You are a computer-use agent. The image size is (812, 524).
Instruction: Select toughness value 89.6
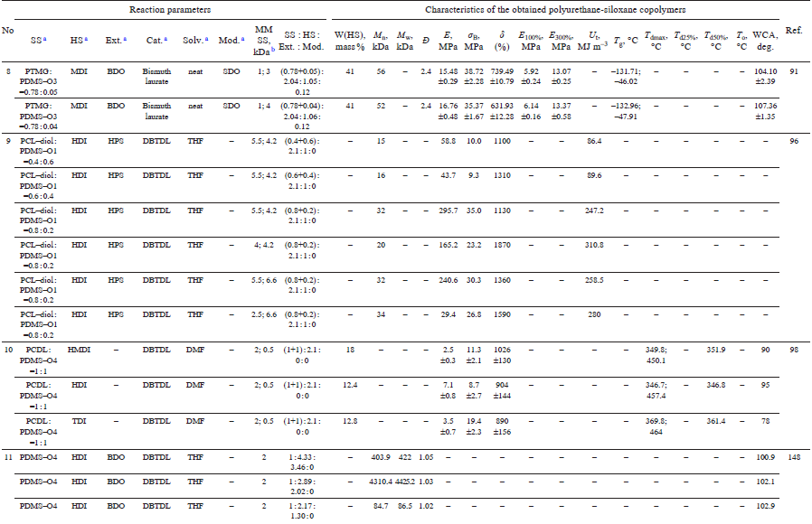pyautogui.click(x=594, y=175)
